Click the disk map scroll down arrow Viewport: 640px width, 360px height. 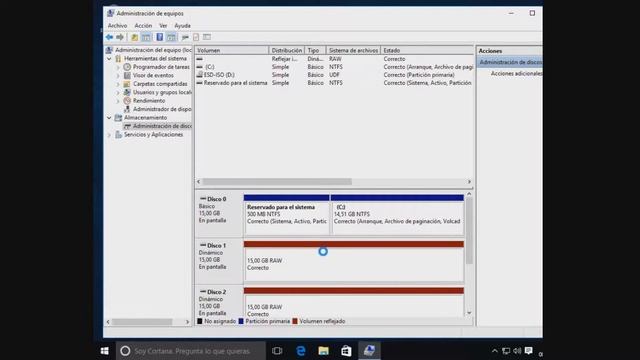pos(469,313)
